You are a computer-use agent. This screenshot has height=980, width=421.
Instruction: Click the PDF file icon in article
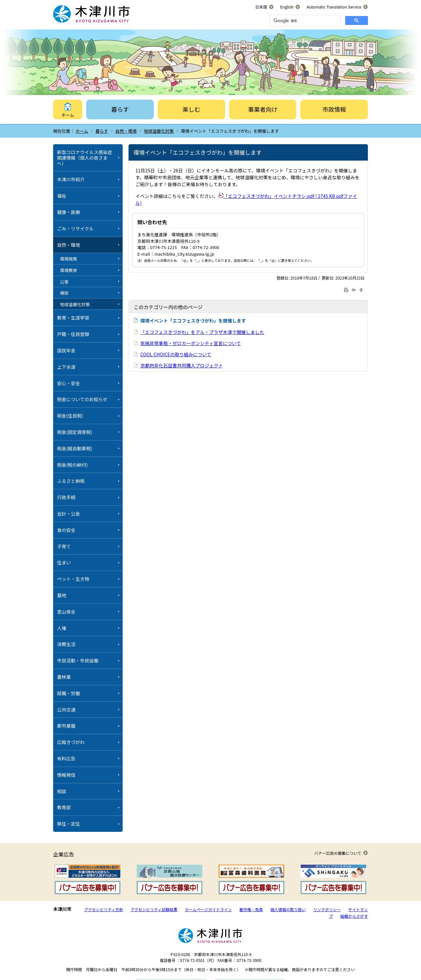tap(221, 196)
